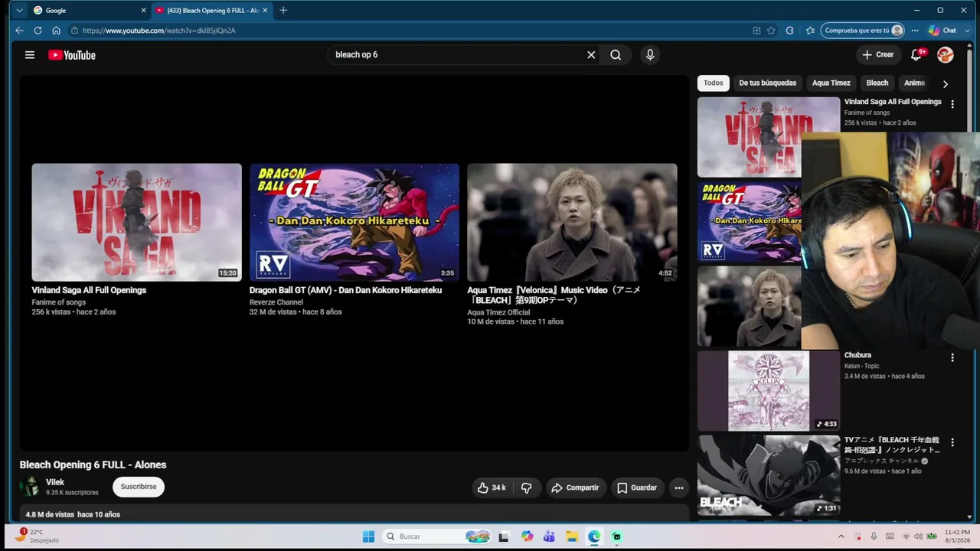Screen dimensions: 980x551
Task: Select the Bleach Opening 6 FULL tab
Action: coord(212,11)
